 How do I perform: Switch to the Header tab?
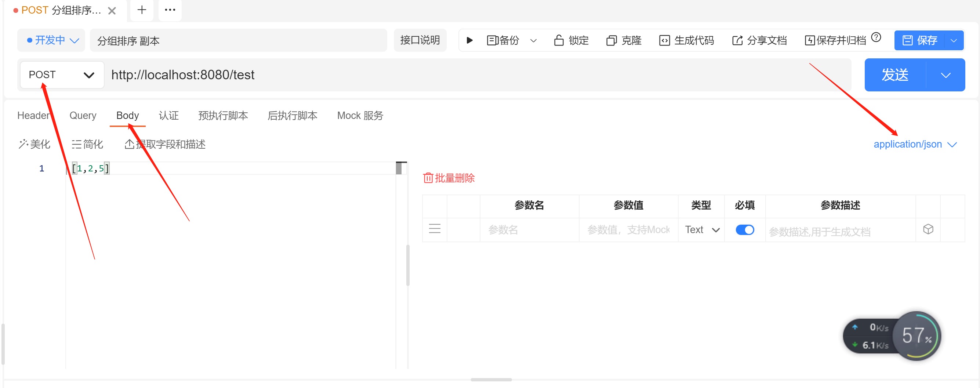33,115
